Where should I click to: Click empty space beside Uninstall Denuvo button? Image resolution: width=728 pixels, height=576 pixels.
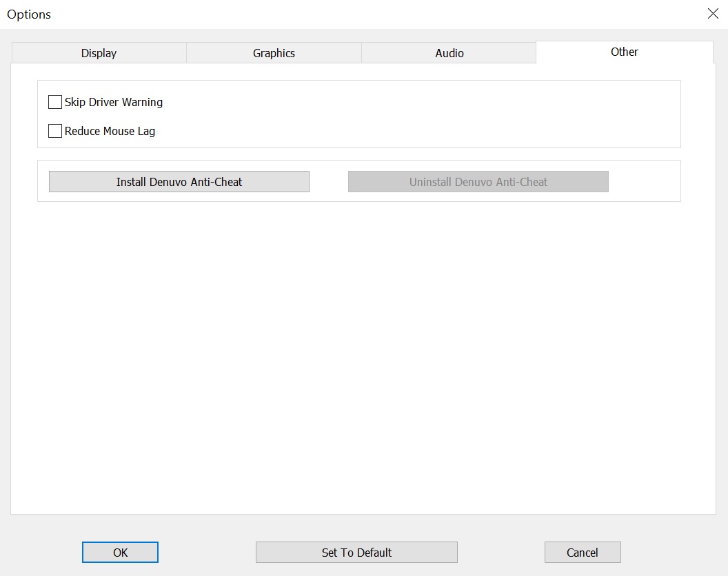click(x=645, y=181)
